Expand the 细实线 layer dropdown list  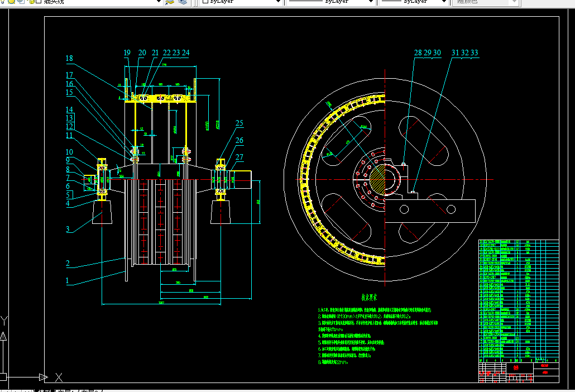tap(159, 2)
